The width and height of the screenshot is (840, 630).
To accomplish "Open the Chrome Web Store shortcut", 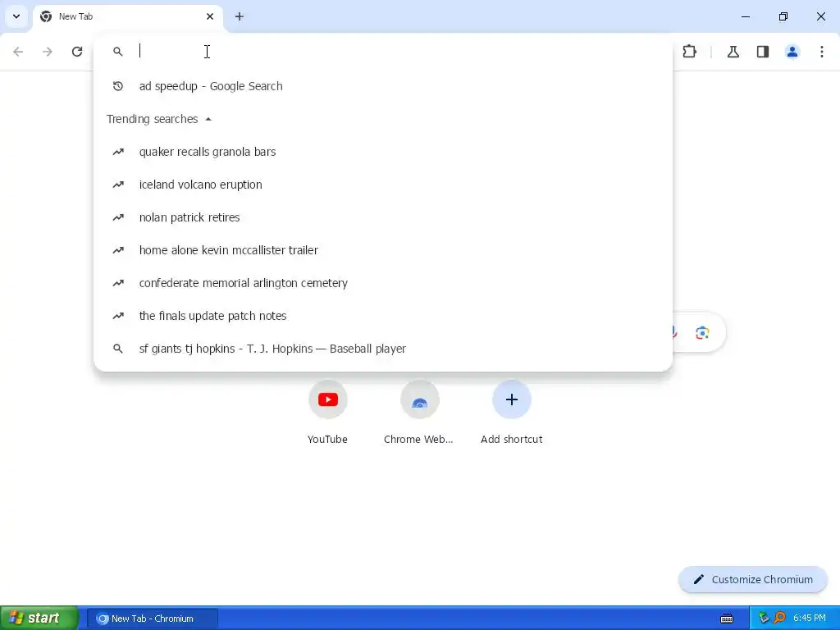I will click(x=419, y=399).
